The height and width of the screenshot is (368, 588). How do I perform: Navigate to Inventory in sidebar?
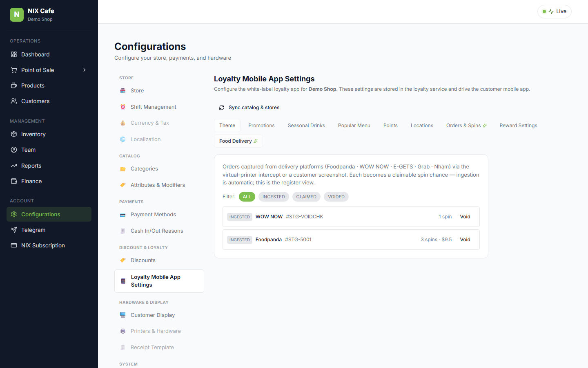pos(49,134)
